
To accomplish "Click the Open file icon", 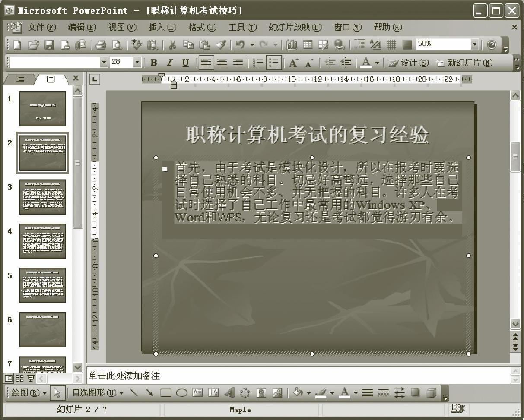I will 34,44.
